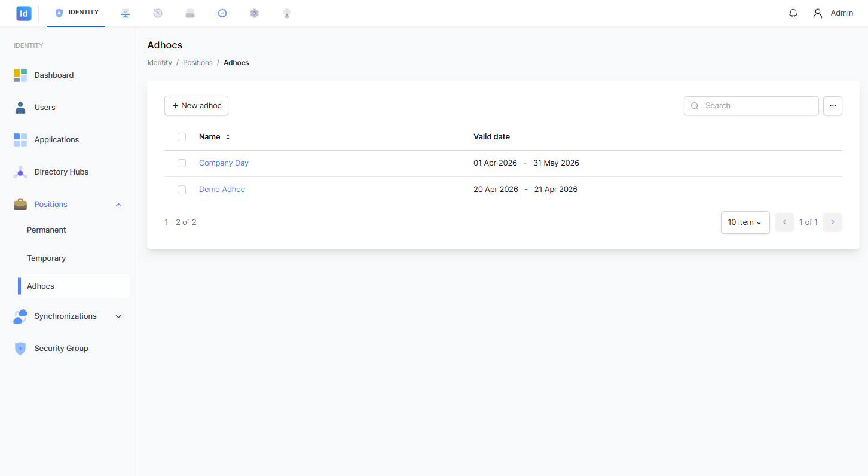Click the 1 - 2 of 2 count text
This screenshot has height=476, width=868.
coord(181,222)
